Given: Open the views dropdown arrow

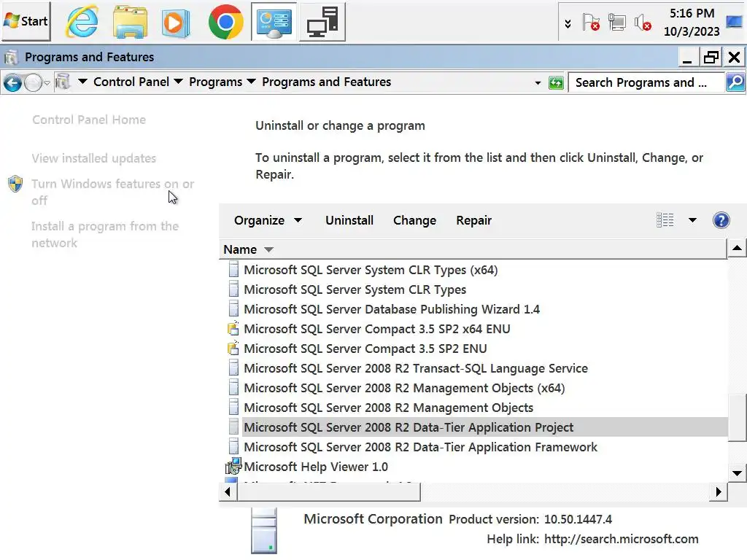Looking at the screenshot, I should 692,220.
